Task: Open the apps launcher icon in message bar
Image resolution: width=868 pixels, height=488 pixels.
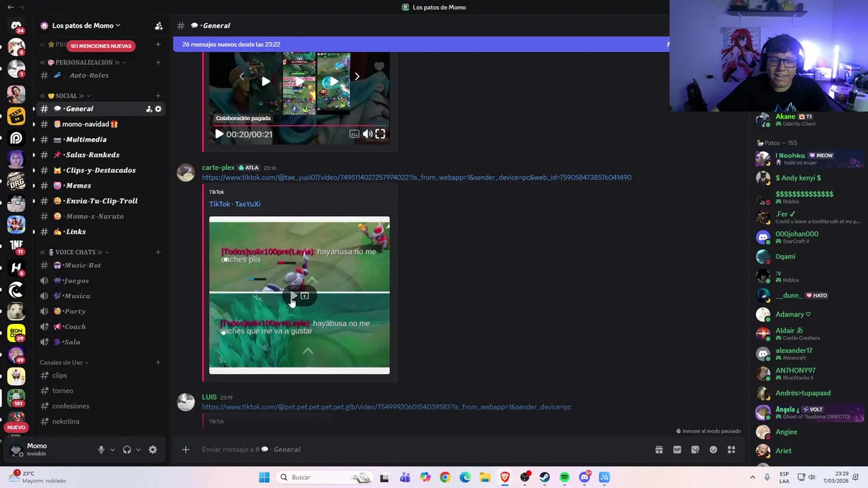Action: tap(731, 449)
